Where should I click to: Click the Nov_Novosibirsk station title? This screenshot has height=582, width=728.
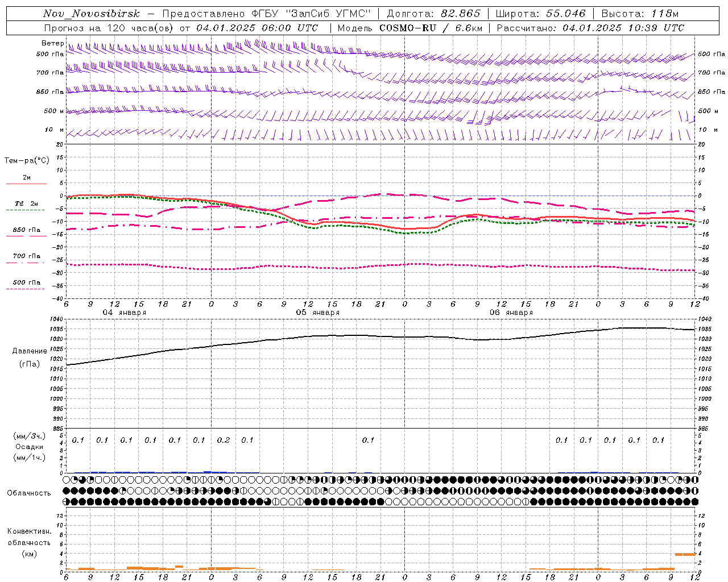[x=92, y=14]
